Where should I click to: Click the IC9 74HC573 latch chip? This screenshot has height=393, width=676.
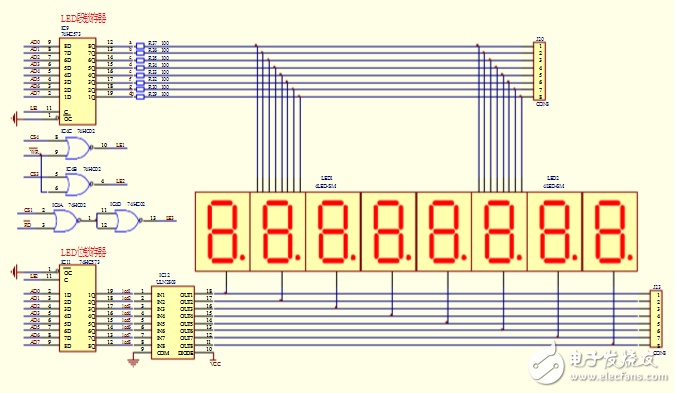tap(78, 81)
